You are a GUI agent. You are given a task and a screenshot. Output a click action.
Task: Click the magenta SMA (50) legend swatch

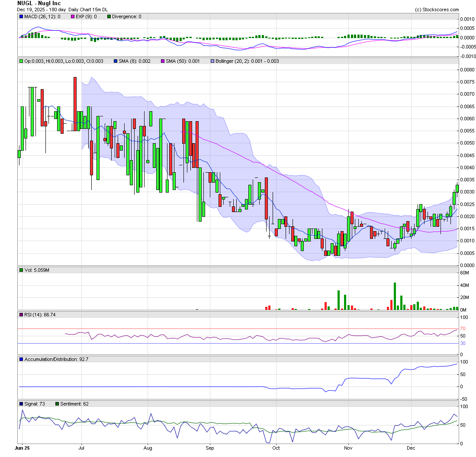tap(163, 61)
